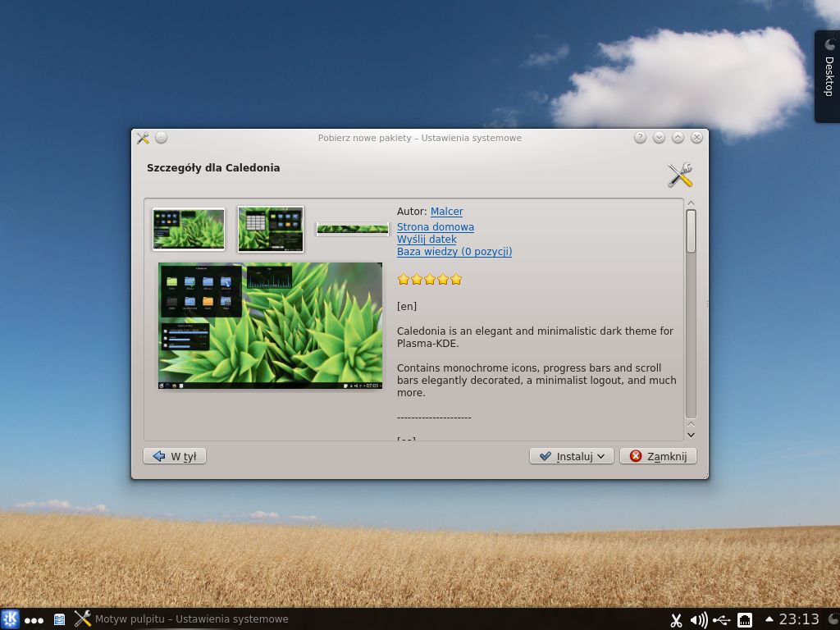The height and width of the screenshot is (630, 840).
Task: Click the scrollbar down arrow at bottom
Action: (691, 435)
